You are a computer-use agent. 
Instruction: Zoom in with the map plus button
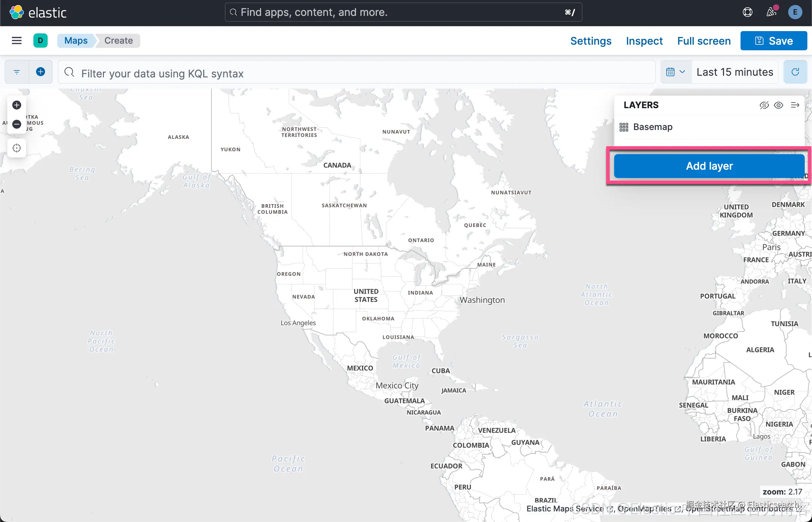click(17, 105)
